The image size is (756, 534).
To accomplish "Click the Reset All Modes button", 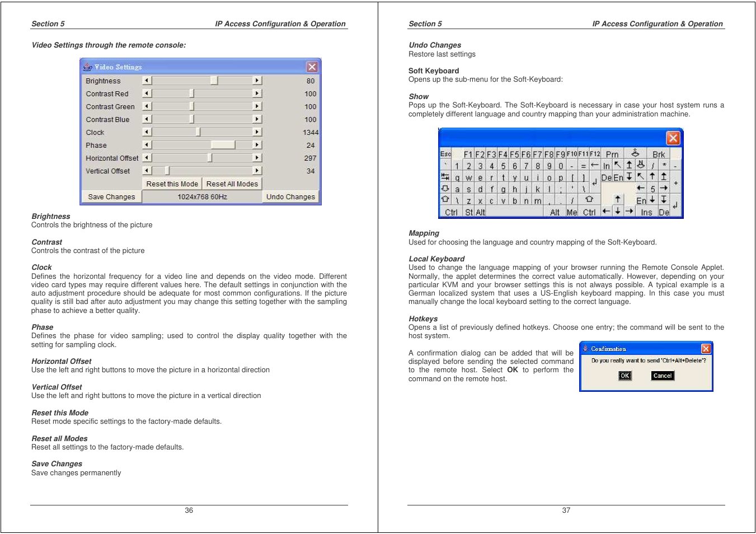I will pyautogui.click(x=232, y=184).
